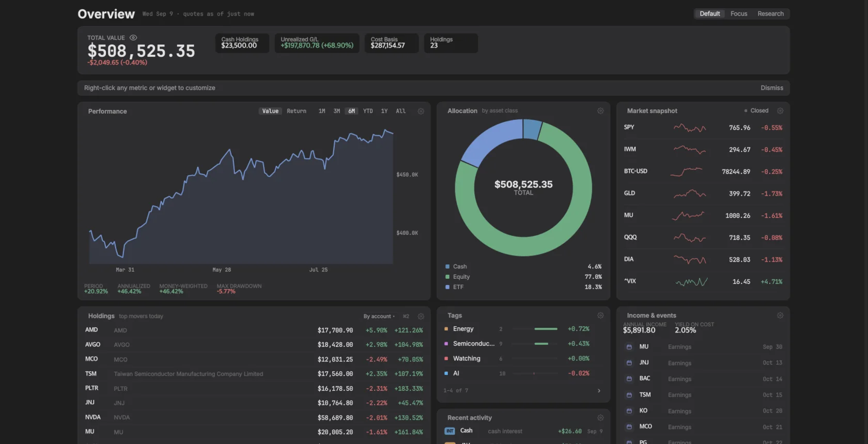Click calendar icon beside MU earnings
The width and height of the screenshot is (868, 444).
point(629,347)
